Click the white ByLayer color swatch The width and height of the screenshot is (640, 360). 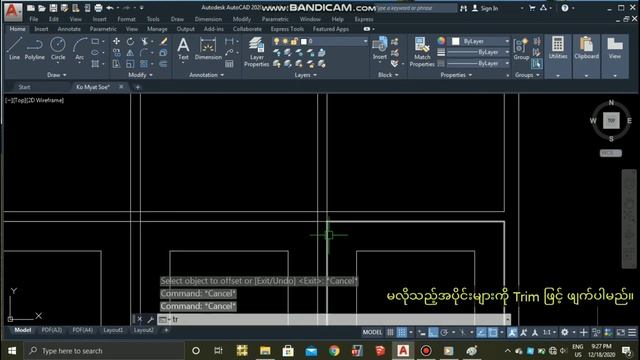pyautogui.click(x=456, y=41)
